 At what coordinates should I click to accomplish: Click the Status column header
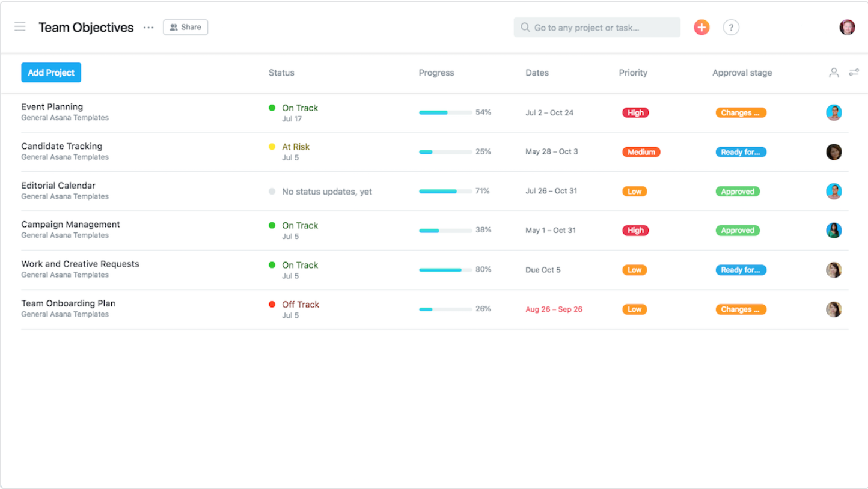coord(281,73)
